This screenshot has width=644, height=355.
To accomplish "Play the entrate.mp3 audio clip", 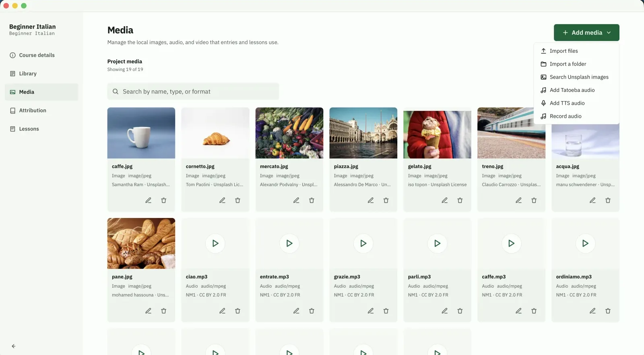I will (x=289, y=243).
